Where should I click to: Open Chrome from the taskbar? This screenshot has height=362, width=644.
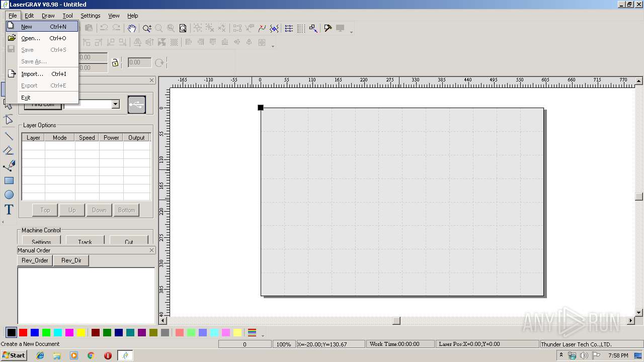click(x=91, y=355)
